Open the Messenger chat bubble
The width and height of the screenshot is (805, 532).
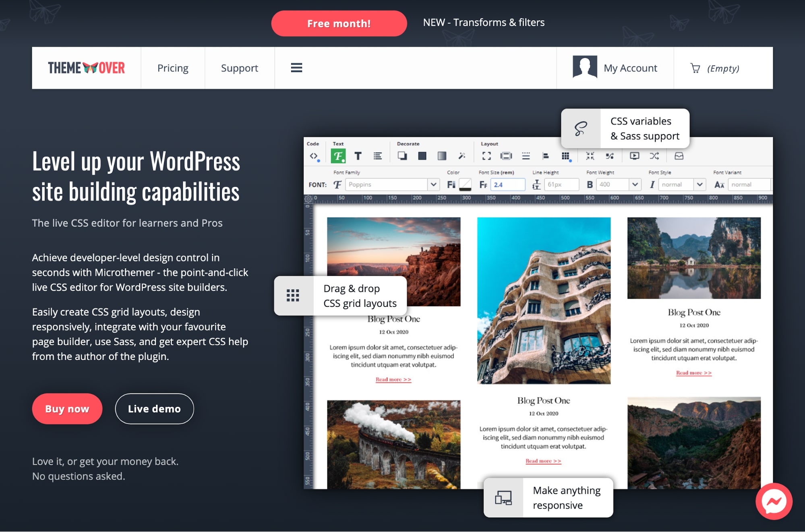(x=774, y=501)
